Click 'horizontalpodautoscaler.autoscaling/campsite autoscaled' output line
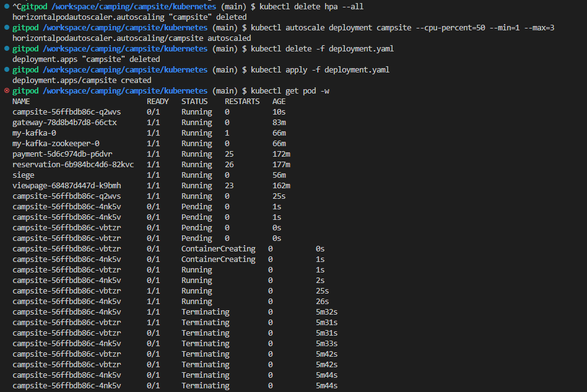Viewport: 587px width, 392px height. 132,38
